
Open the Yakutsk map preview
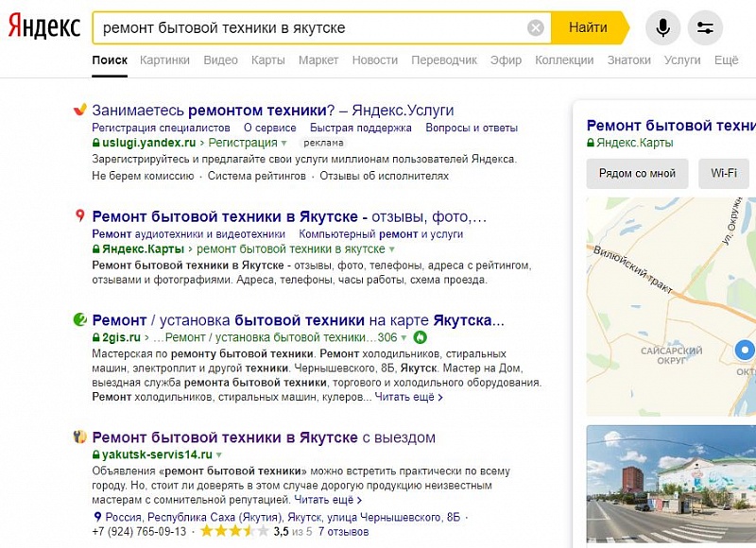[671, 306]
